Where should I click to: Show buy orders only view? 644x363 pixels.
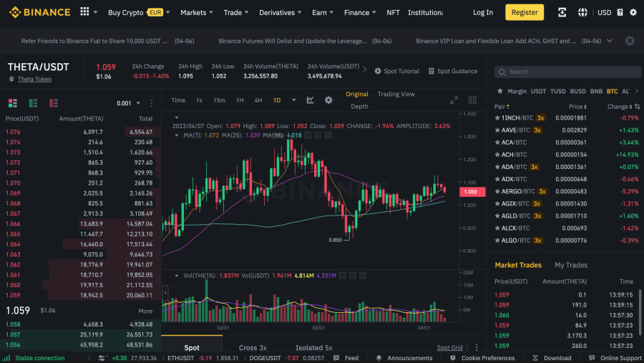(33, 103)
